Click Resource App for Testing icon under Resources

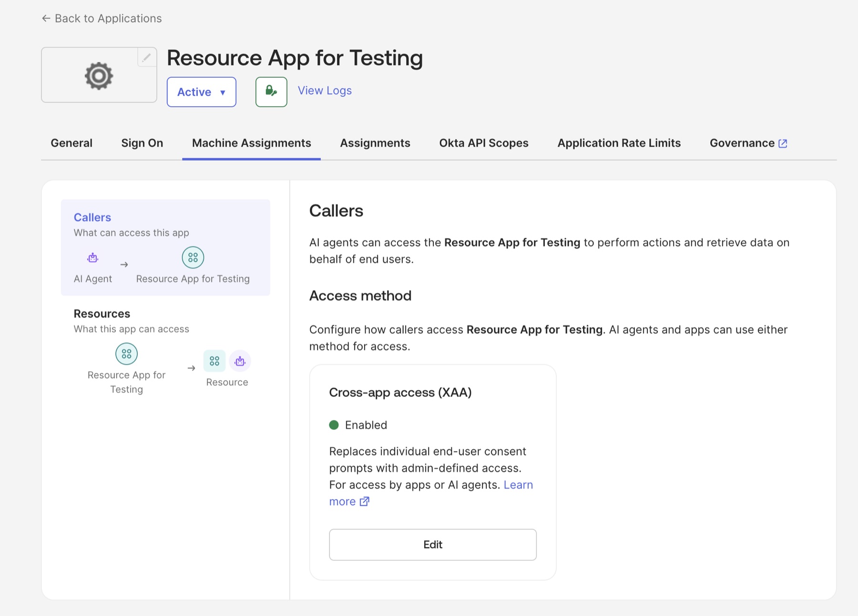click(126, 354)
